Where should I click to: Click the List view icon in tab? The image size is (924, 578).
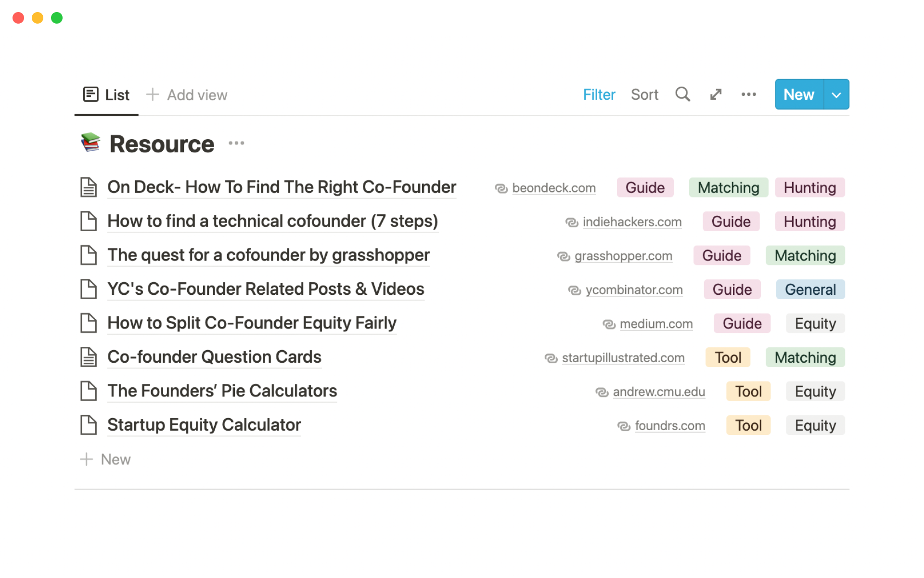(90, 94)
